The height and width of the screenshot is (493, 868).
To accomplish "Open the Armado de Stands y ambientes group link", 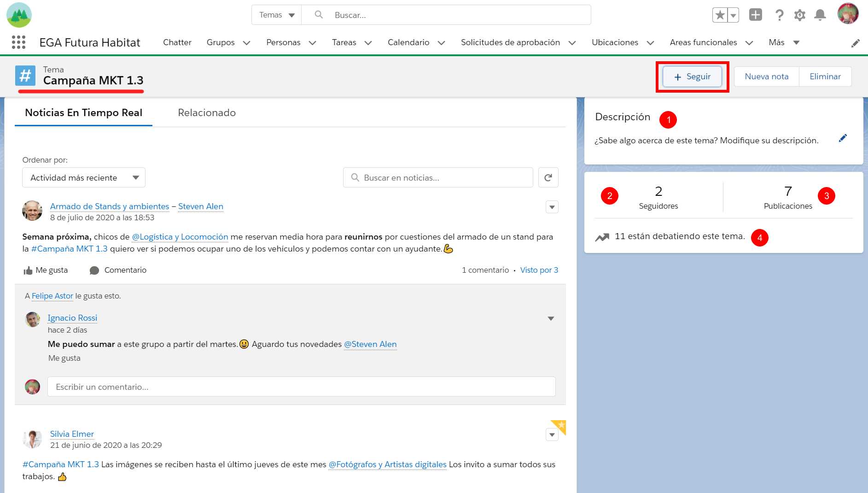I will (x=110, y=206).
